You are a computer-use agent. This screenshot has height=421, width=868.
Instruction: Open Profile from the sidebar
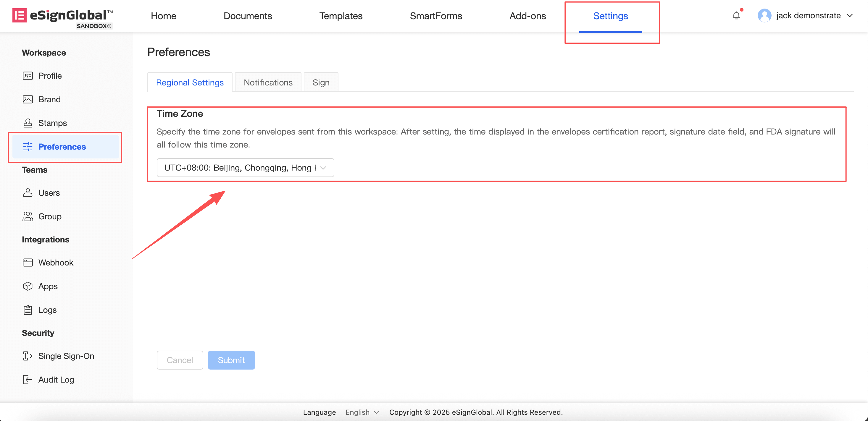pos(50,76)
